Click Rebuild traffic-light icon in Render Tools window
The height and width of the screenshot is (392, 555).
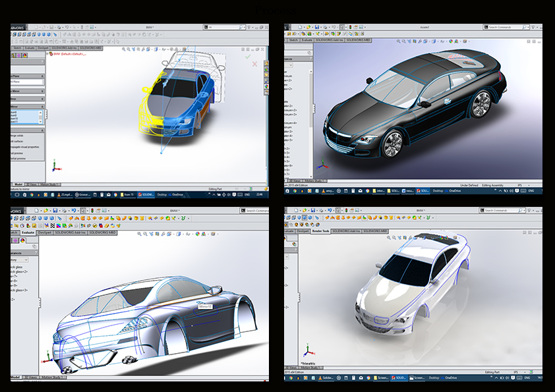pyautogui.click(x=346, y=210)
